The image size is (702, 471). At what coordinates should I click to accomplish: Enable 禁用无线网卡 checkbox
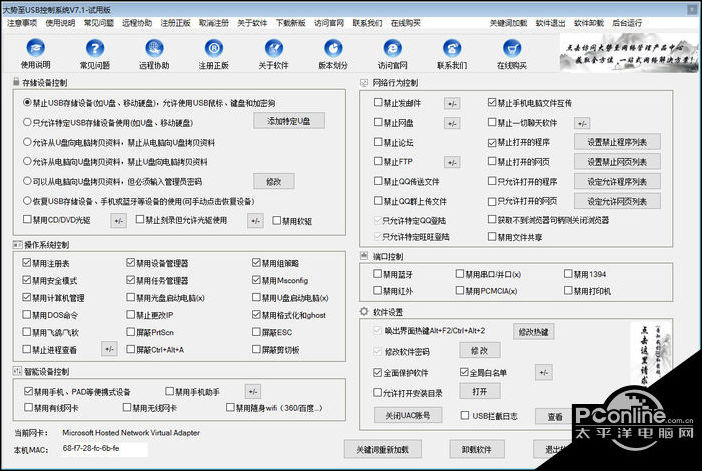click(x=127, y=407)
